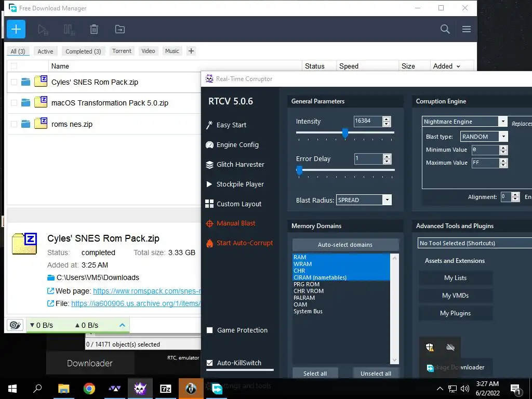This screenshot has width=532, height=399.
Task: Switch to Music tab
Action: coord(172,51)
